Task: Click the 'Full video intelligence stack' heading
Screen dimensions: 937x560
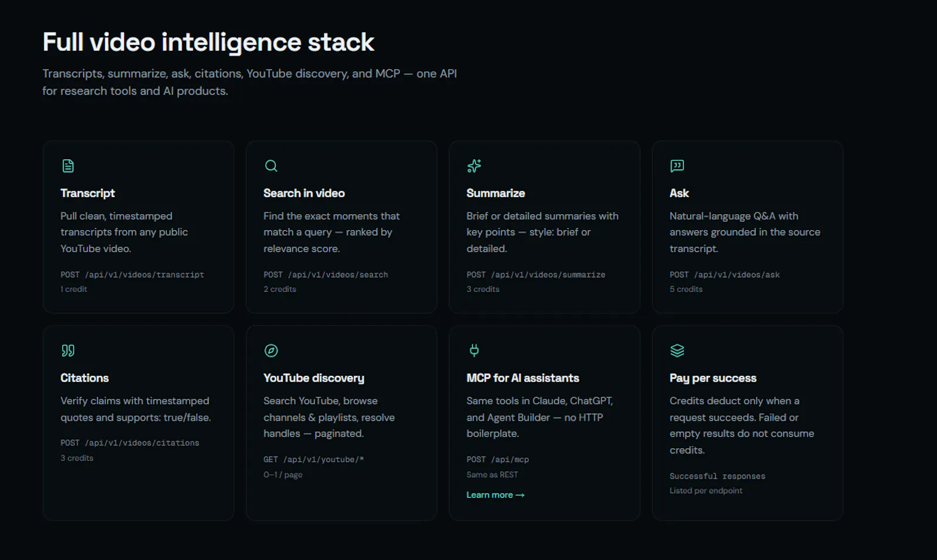Action: tap(208, 42)
